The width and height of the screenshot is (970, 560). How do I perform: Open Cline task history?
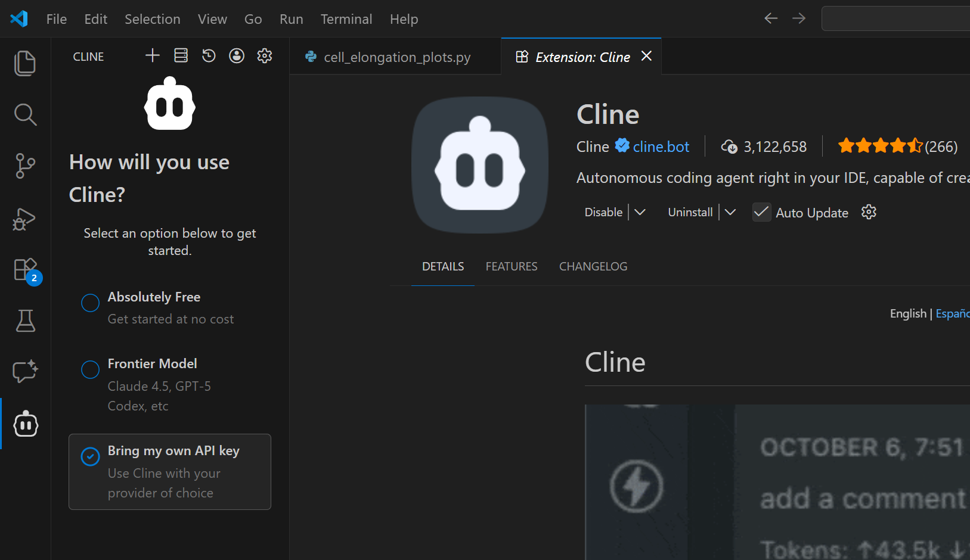pyautogui.click(x=209, y=56)
